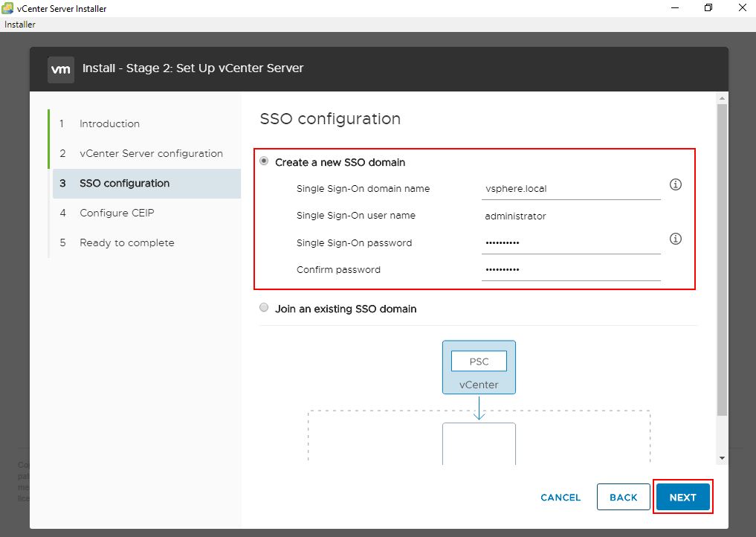Click the scrollbar up arrow
Image resolution: width=756 pixels, height=537 pixels.
tap(722, 98)
